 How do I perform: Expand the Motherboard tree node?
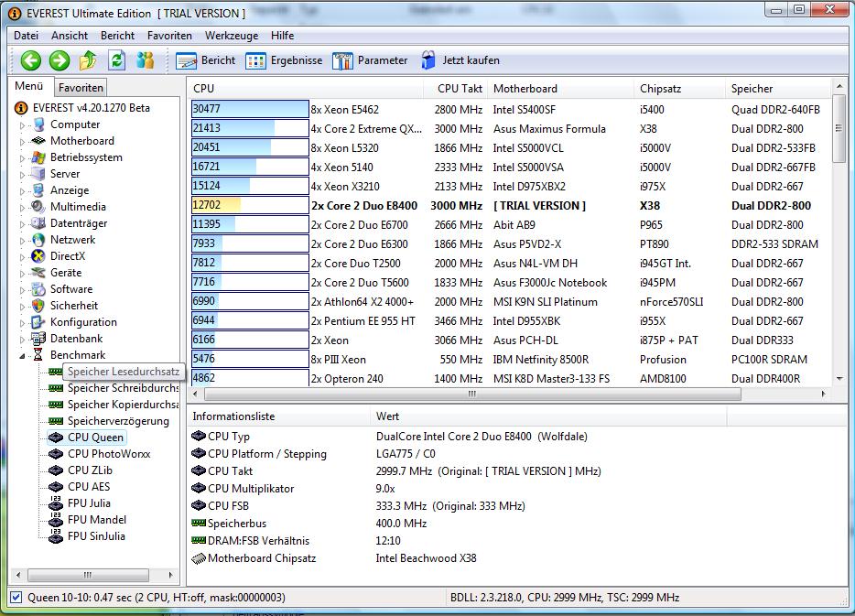[x=22, y=142]
